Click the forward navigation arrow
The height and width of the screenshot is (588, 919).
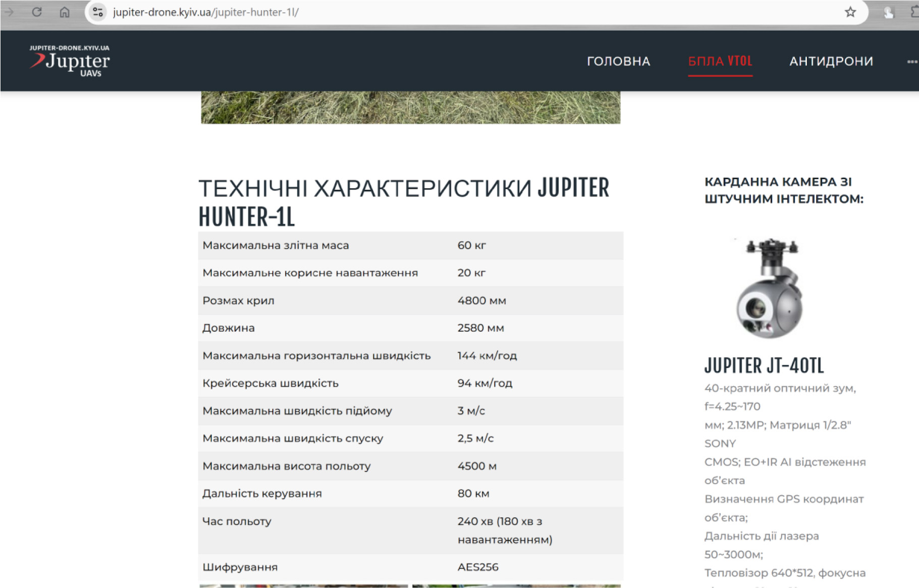tap(9, 12)
